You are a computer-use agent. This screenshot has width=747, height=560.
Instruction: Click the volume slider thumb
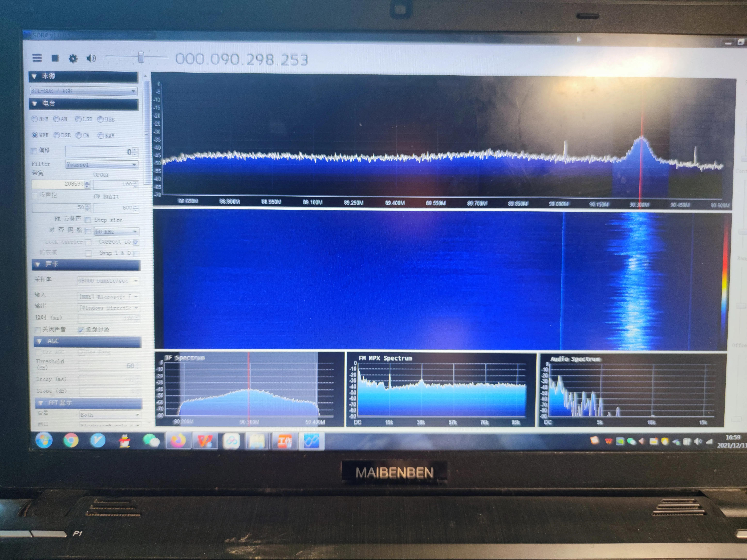click(x=141, y=57)
